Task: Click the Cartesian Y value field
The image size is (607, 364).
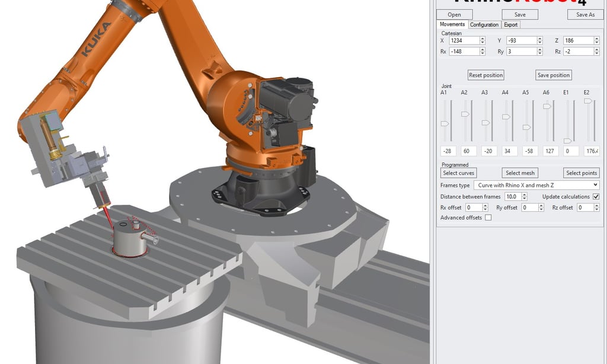Action: coord(522,40)
